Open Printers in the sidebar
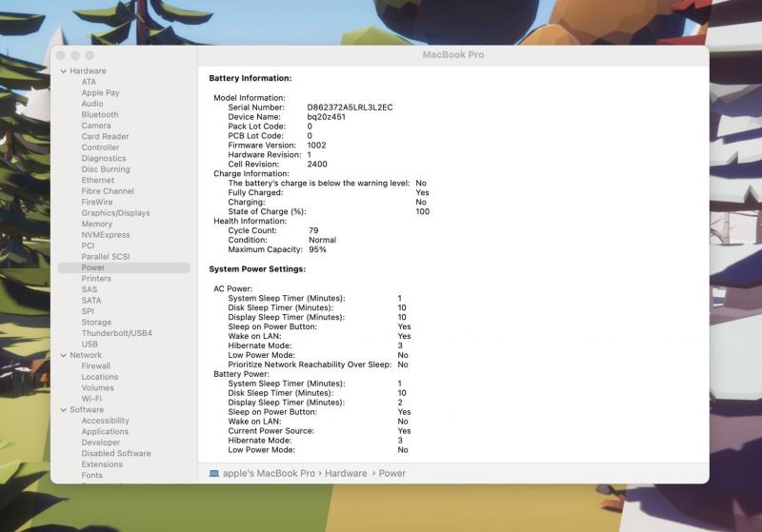The width and height of the screenshot is (762, 532). click(x=96, y=279)
